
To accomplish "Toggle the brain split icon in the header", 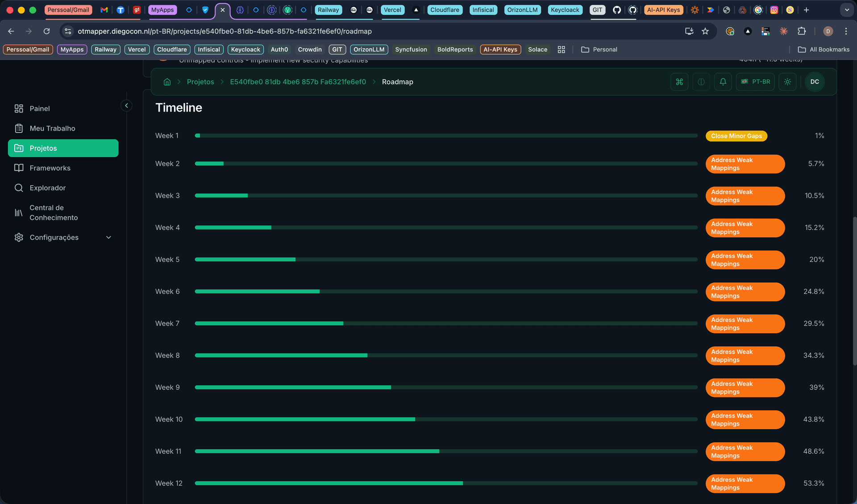I will 701,82.
